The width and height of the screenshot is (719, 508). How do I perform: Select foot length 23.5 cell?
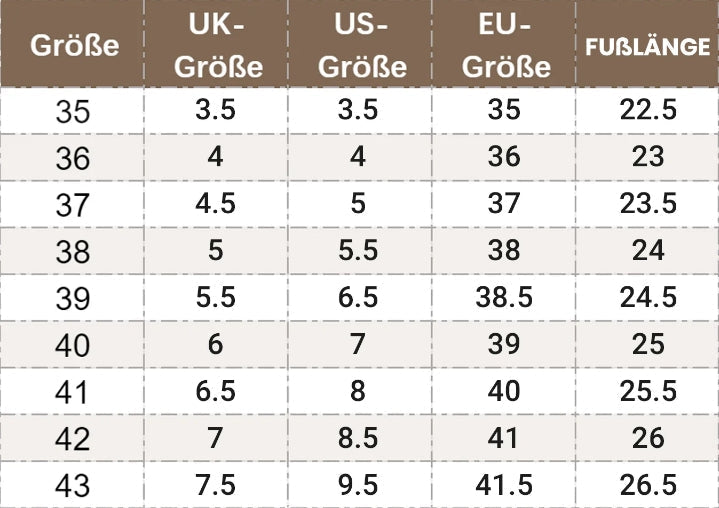click(x=648, y=203)
